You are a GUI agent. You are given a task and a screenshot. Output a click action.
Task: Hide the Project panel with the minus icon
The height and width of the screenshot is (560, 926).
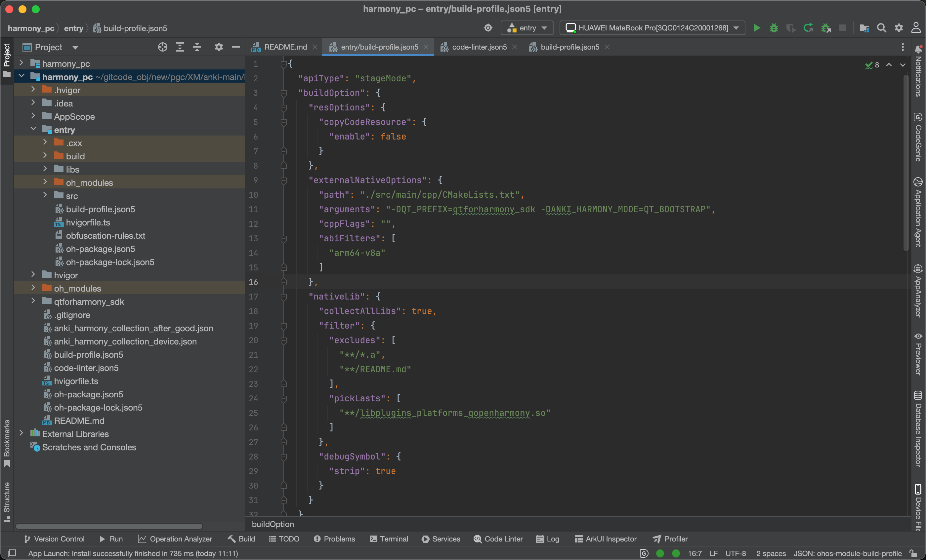[x=236, y=47]
